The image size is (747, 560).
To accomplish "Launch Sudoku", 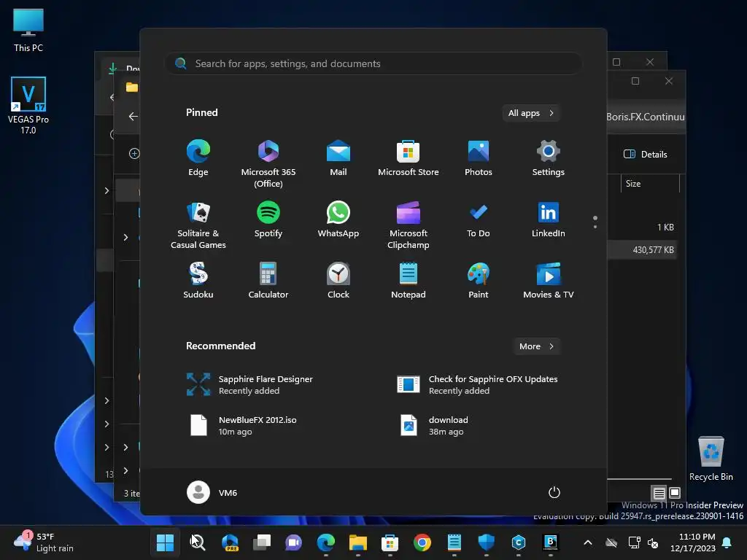I will [198, 281].
